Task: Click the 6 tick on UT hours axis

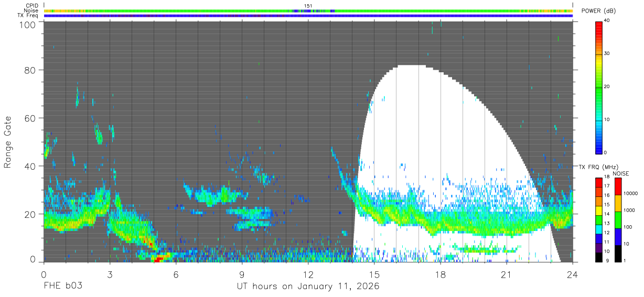Action: (176, 274)
